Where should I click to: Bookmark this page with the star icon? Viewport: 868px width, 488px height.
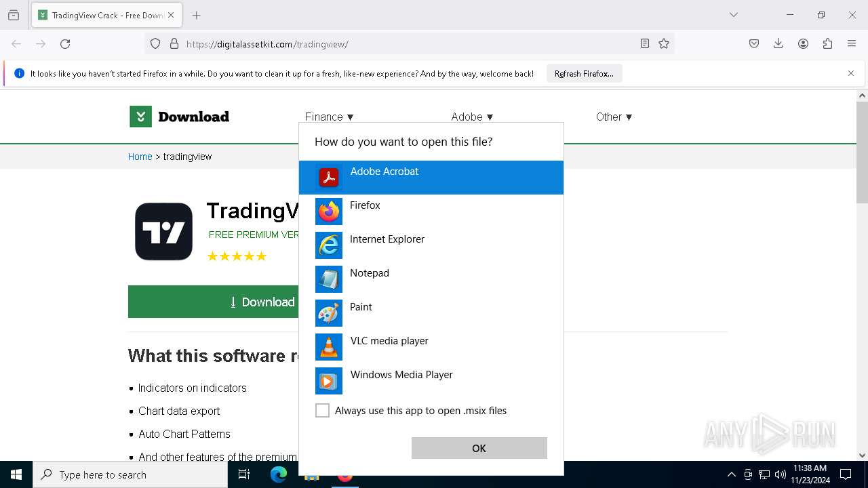664,44
